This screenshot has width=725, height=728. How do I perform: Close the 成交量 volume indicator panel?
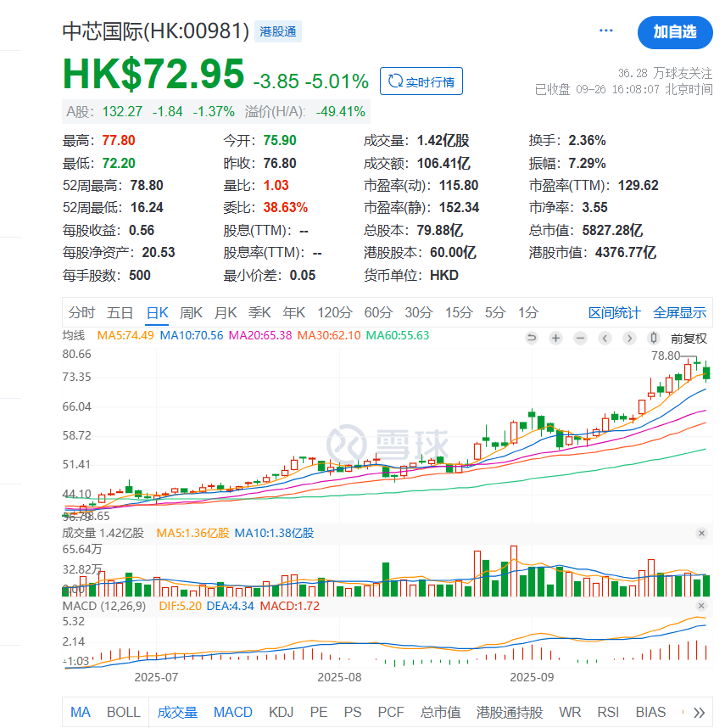pos(701,533)
